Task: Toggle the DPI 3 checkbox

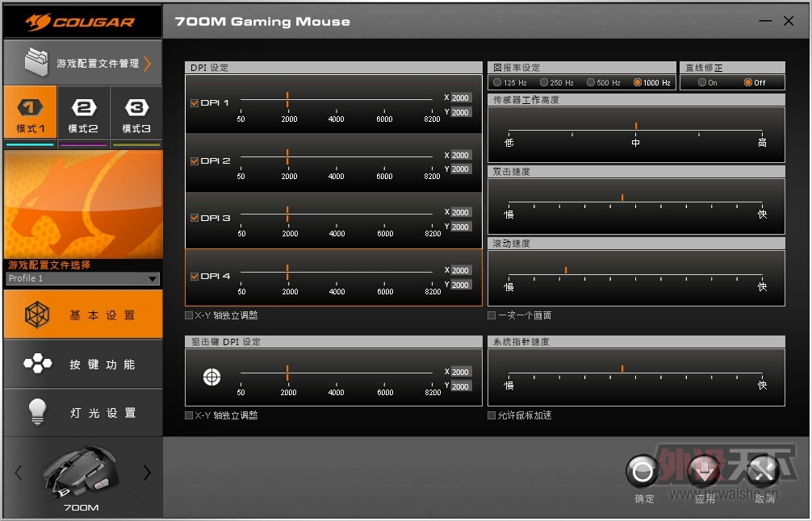Action: click(x=195, y=218)
